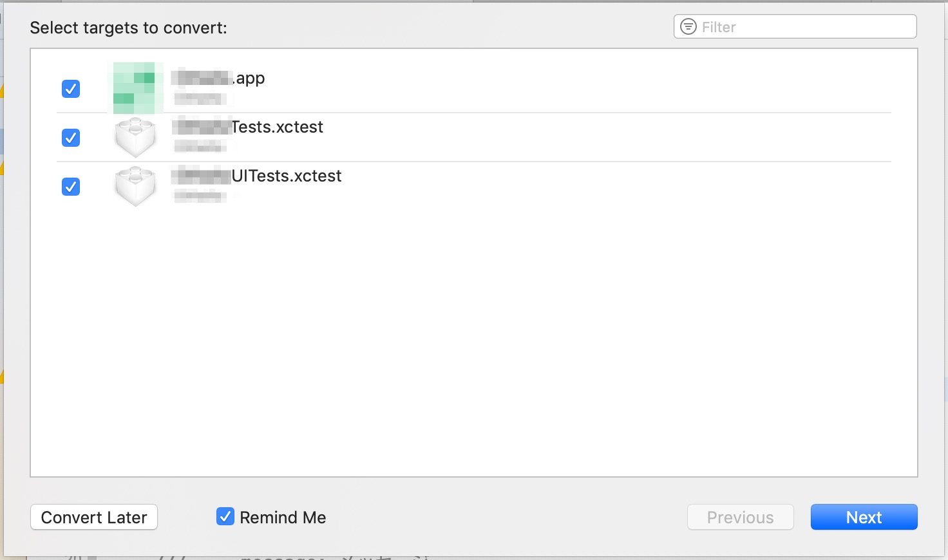
Task: Deselect the unit Tests.xctest target checkbox
Action: 71,138
